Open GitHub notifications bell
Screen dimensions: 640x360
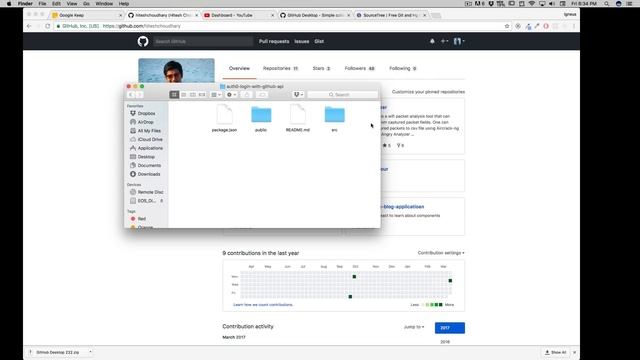tap(432, 41)
